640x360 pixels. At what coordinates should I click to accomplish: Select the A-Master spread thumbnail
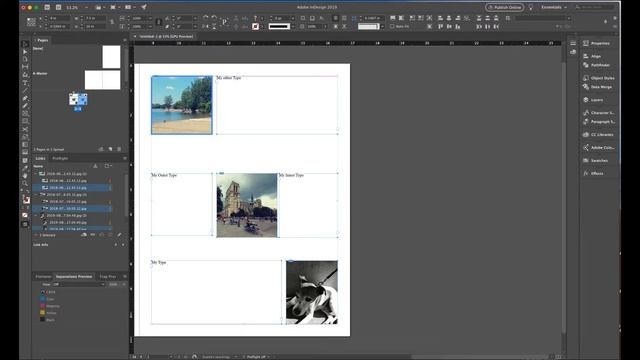coord(102,80)
